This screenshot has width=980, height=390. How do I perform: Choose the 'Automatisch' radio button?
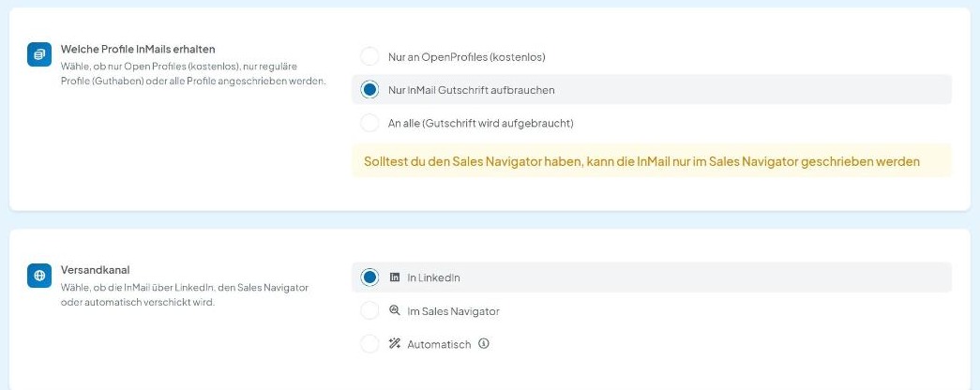(x=369, y=344)
